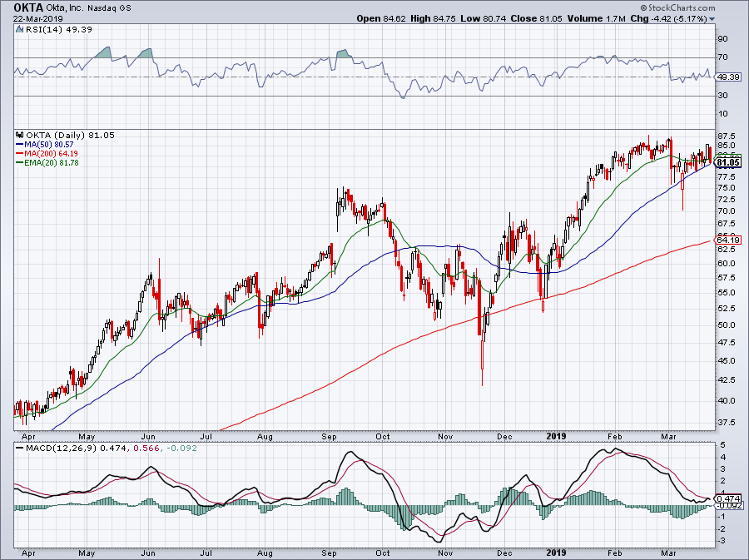Viewport: 749px width, 560px height.
Task: Click the 'Okta, Inc.' company name
Action: click(x=65, y=8)
